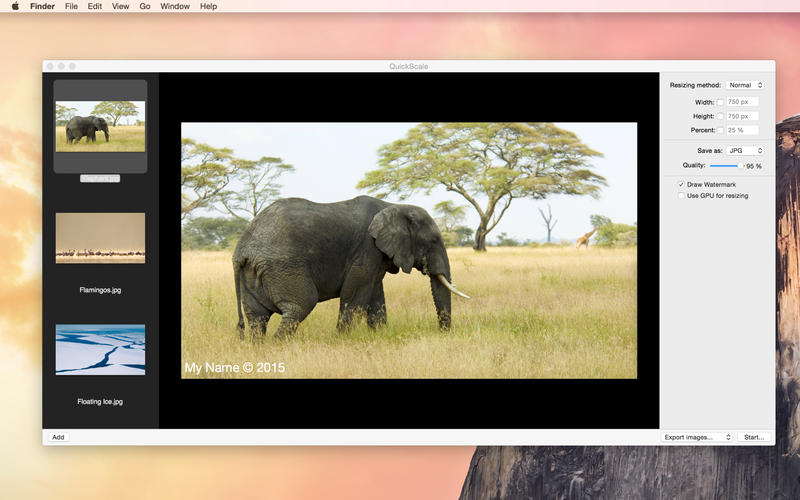Open the View menu
Screen dimensions: 800x500
coord(120,6)
